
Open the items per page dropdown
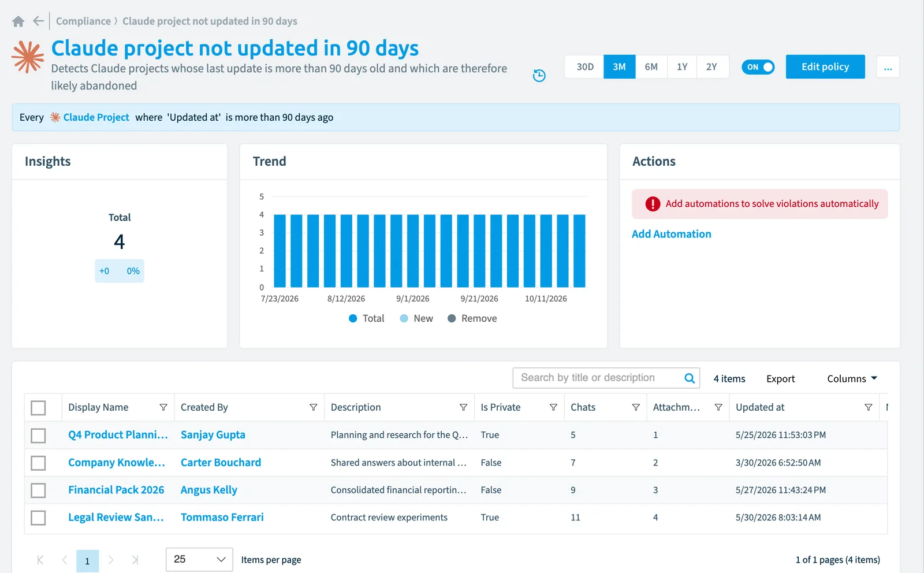pyautogui.click(x=199, y=560)
